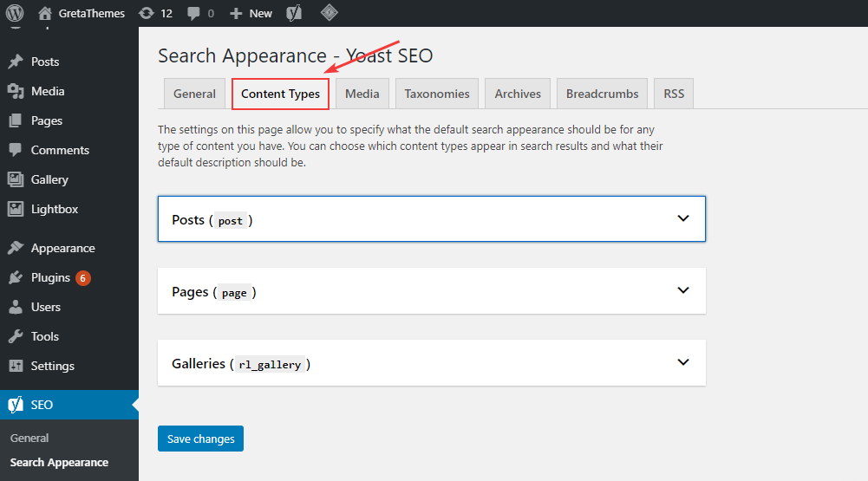Click the Appearance brush icon in sidebar
The height and width of the screenshot is (481, 868).
[16, 247]
